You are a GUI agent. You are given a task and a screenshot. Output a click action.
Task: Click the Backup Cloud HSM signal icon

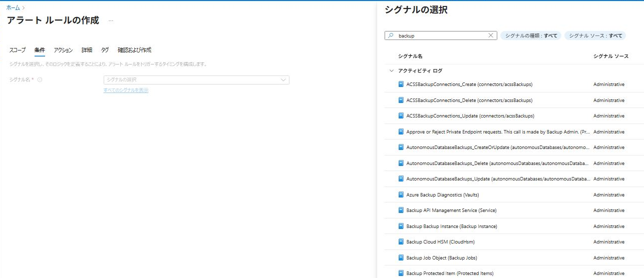[x=401, y=242]
